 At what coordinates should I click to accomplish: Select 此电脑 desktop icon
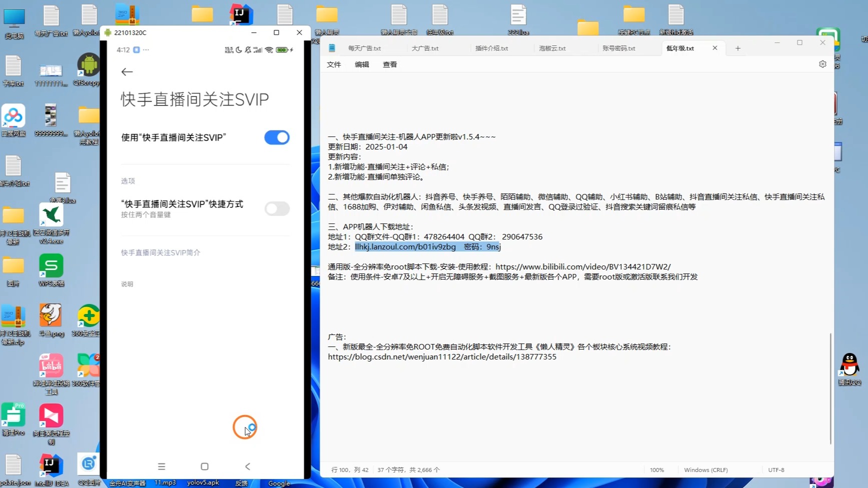pos(14,23)
